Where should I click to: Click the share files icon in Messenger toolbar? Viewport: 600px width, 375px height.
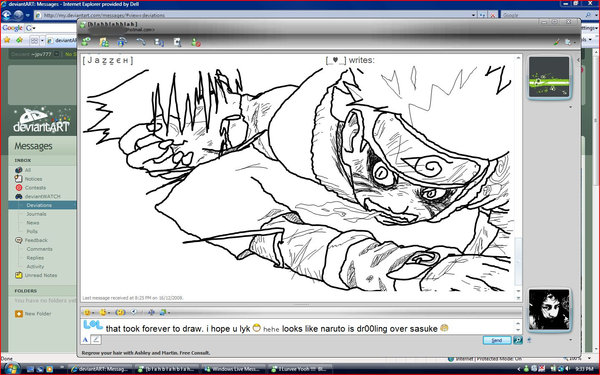pyautogui.click(x=104, y=42)
